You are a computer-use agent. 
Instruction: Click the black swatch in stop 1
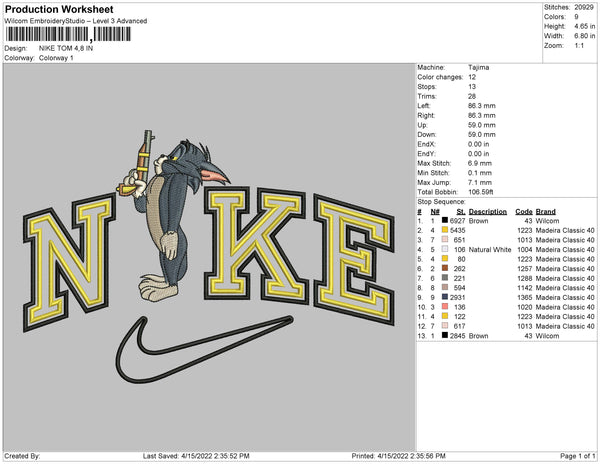445,220
